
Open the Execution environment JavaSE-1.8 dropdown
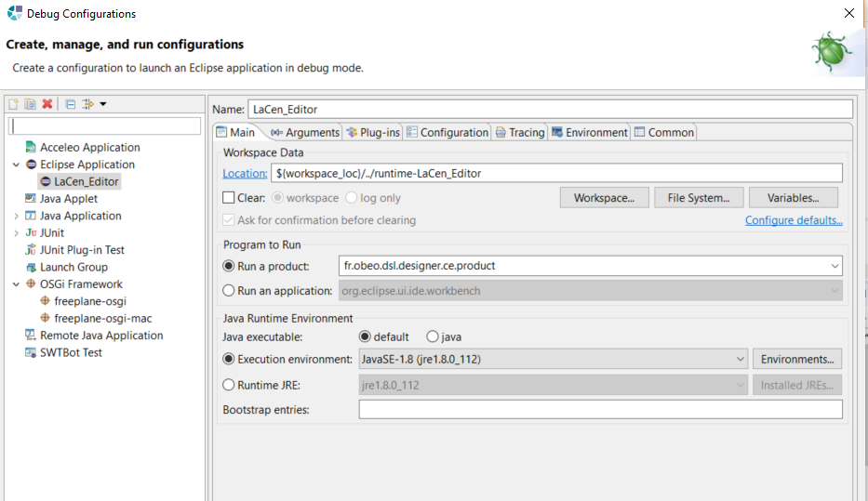pyautogui.click(x=553, y=359)
